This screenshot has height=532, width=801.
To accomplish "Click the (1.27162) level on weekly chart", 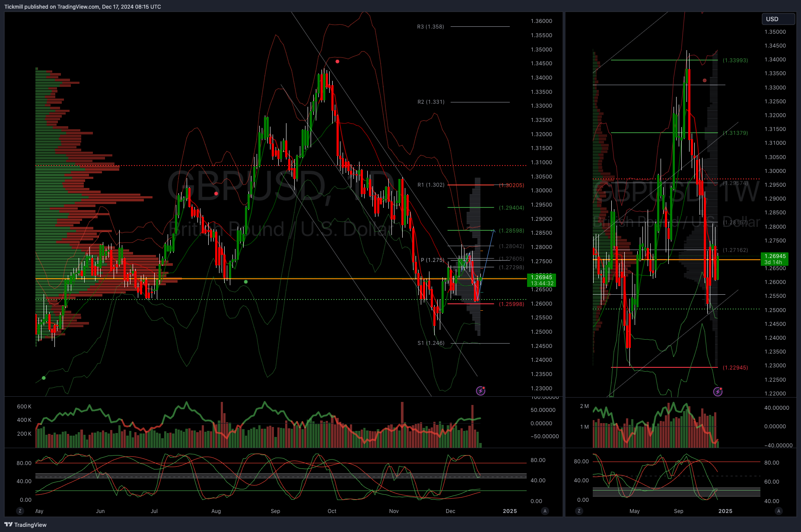I will tap(735, 250).
